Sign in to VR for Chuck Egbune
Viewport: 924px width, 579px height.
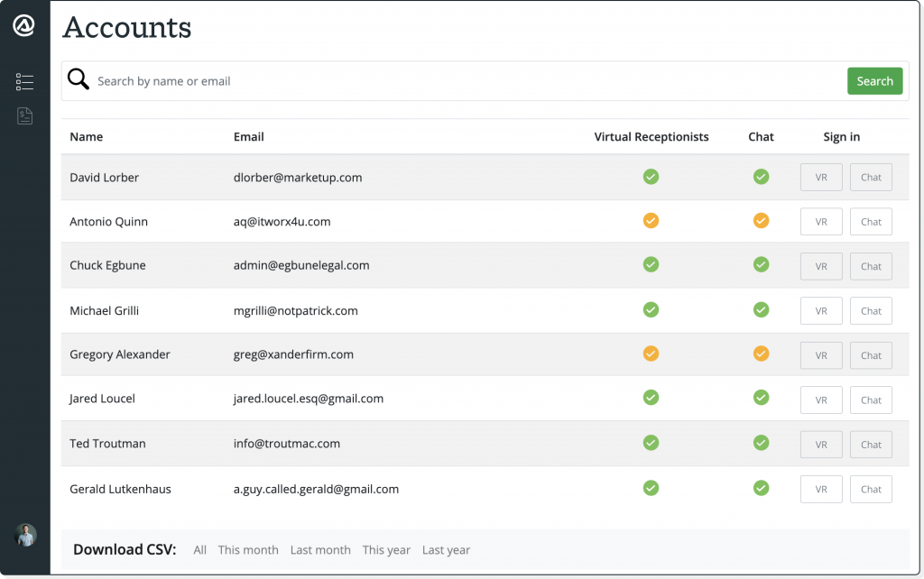coord(820,266)
